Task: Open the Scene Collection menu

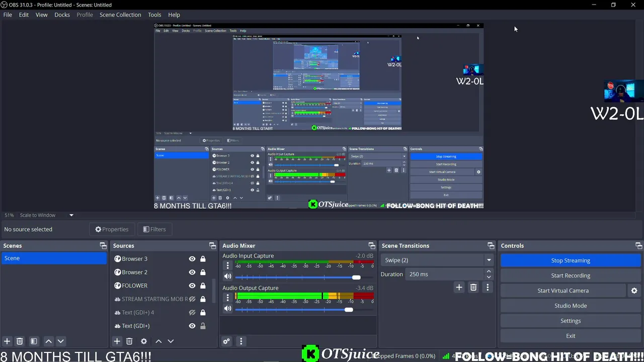Action: (120, 15)
